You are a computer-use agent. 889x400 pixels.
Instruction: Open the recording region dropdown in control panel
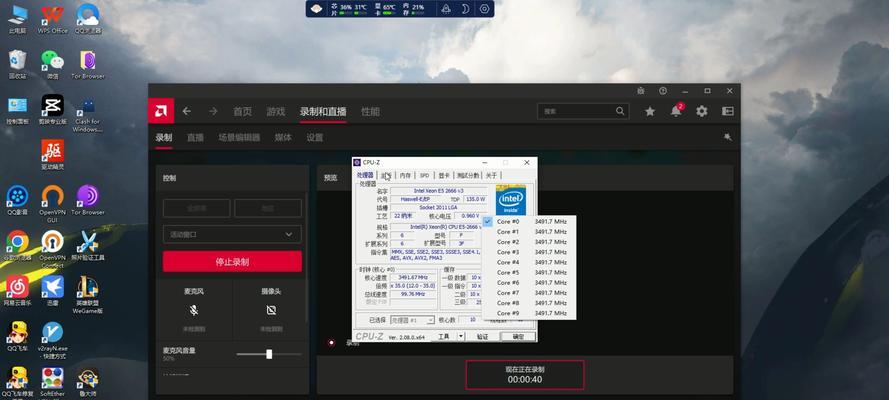coord(232,235)
